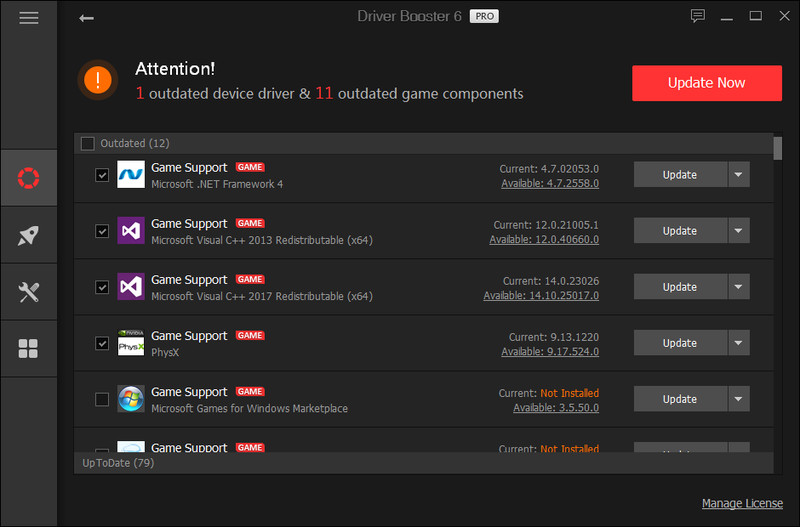Open the Boost rocket sidebar icon
The image size is (800, 527).
[29, 235]
